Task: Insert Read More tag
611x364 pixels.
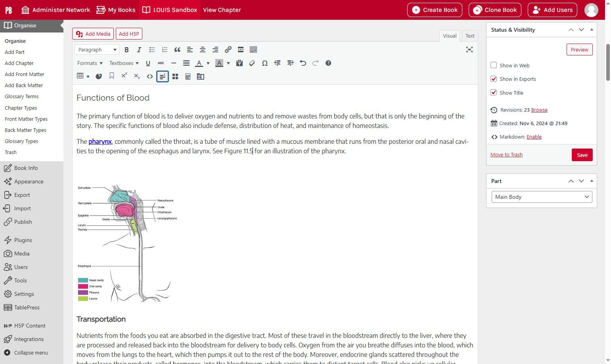Action: click(x=241, y=50)
